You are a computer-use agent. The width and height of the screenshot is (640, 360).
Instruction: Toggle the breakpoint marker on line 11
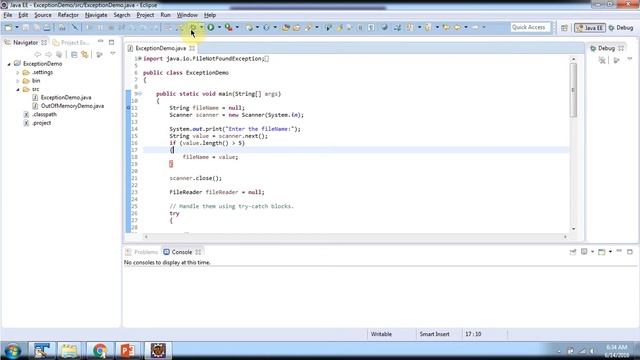pyautogui.click(x=128, y=108)
